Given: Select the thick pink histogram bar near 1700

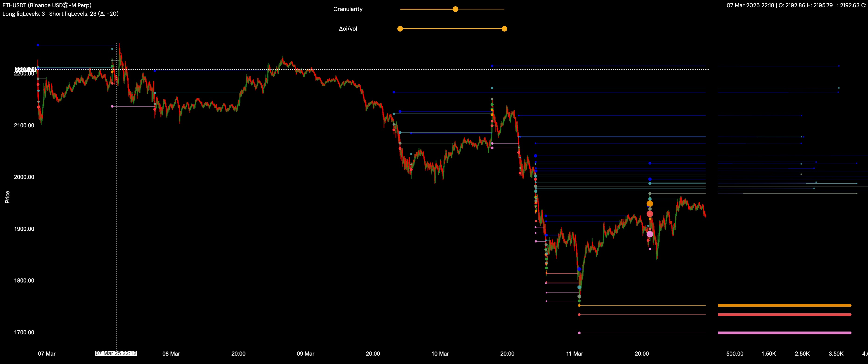Looking at the screenshot, I should click(x=784, y=333).
